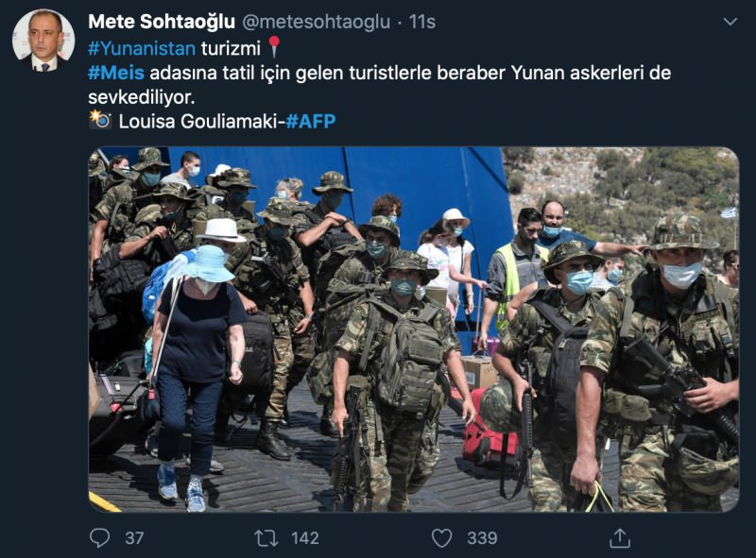Open the @metesohtaoglu handle

[x=316, y=22]
